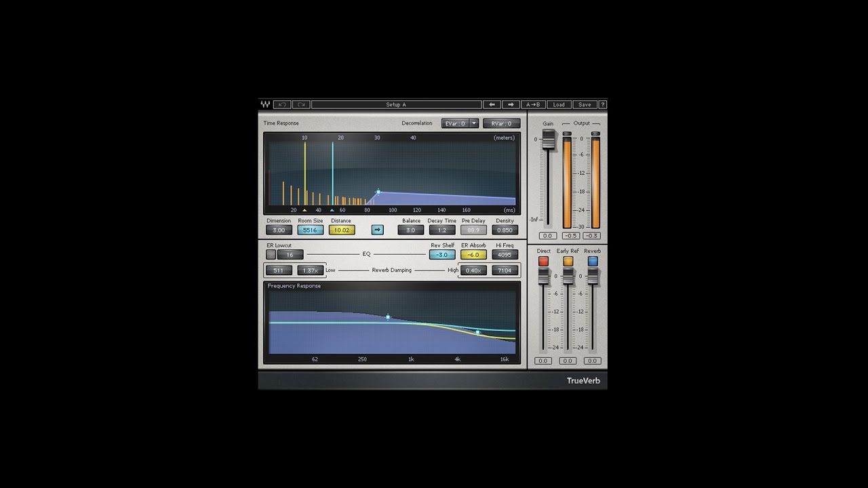
Task: Click the tall yellow line in Time Response
Action: [304, 174]
